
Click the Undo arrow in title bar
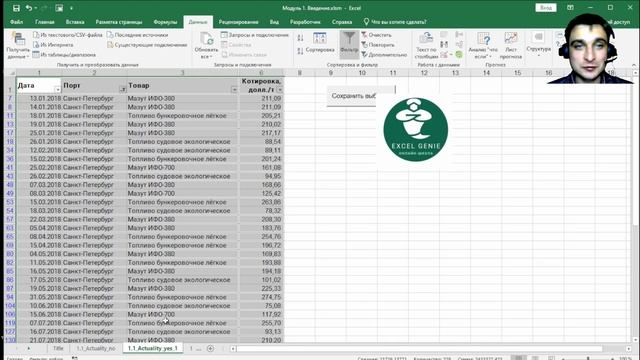coord(29,8)
